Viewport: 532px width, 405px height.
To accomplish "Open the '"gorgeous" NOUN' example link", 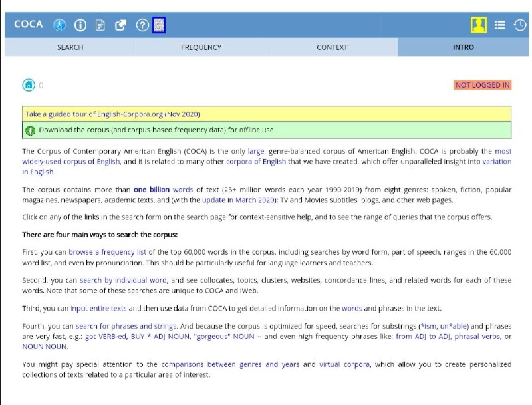I will pos(224,337).
